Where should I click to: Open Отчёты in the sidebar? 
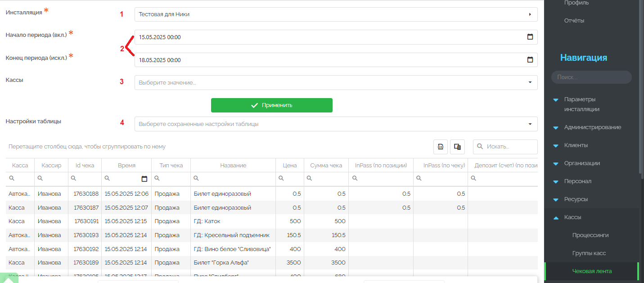click(x=574, y=20)
